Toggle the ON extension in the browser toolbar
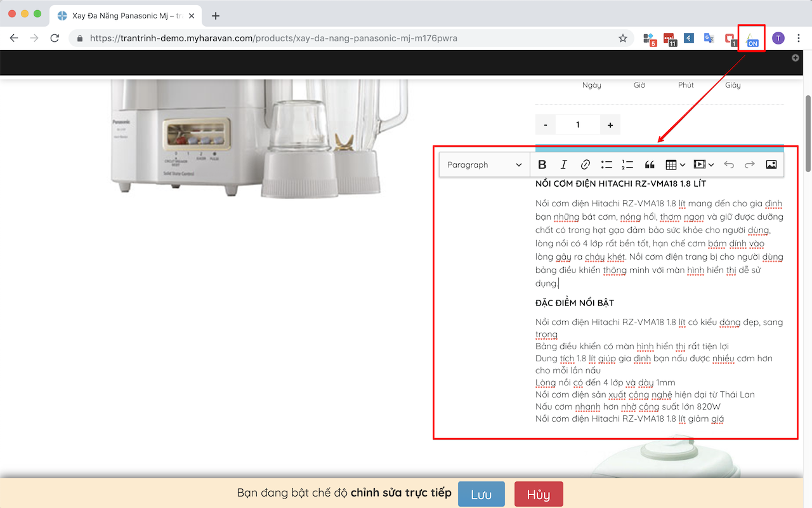 click(x=751, y=38)
